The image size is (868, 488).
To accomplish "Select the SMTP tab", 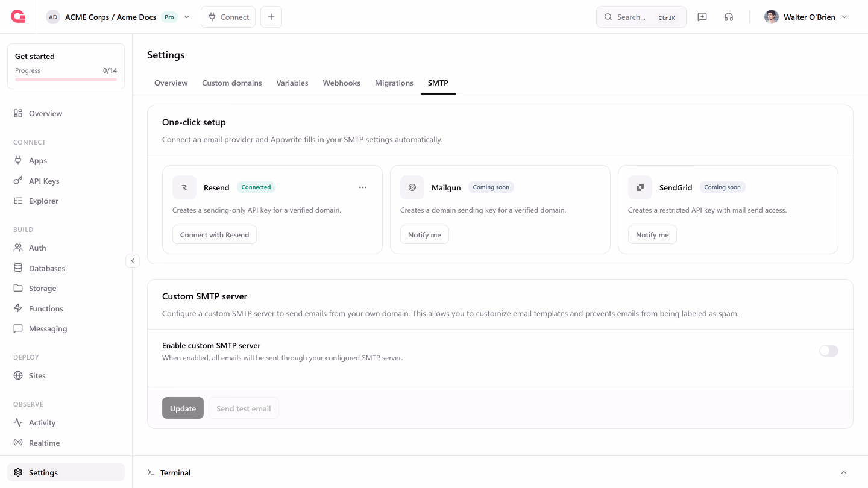I will (x=438, y=83).
